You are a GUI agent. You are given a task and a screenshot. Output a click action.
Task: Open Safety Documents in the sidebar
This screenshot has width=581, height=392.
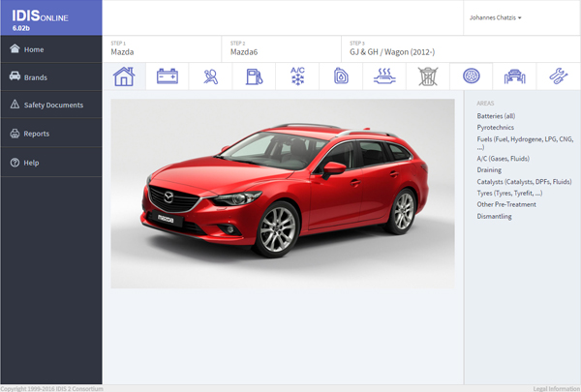[51, 105]
